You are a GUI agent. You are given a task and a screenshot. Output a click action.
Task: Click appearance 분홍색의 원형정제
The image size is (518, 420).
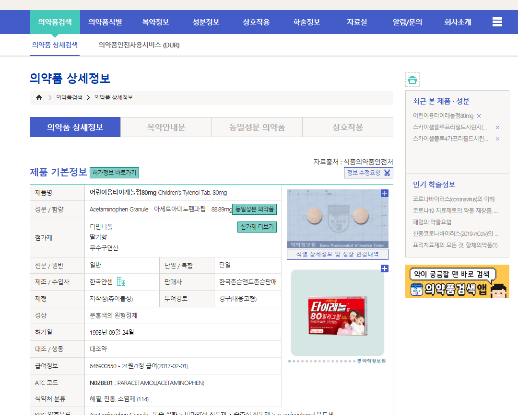click(113, 315)
